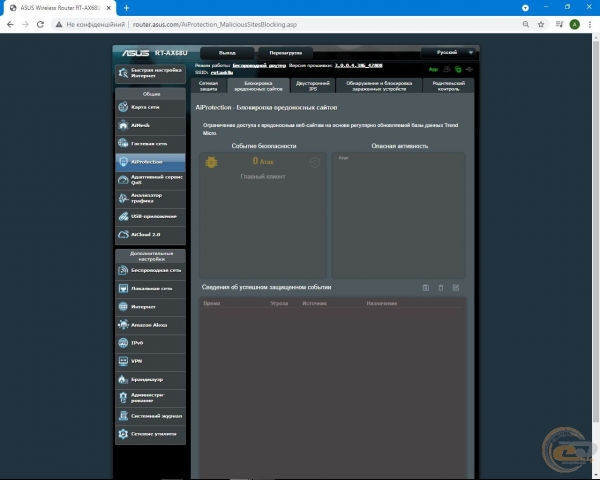Open IPv6 settings
Viewport: 600px width, 480px height.
[150, 343]
